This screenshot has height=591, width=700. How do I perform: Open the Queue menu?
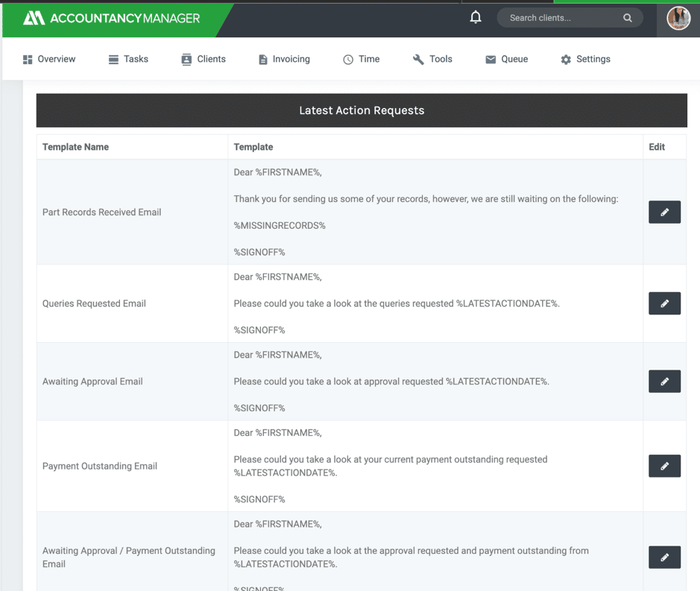(506, 59)
